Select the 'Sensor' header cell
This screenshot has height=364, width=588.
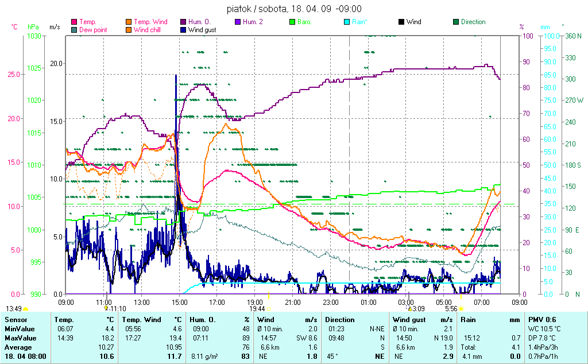coord(16,320)
